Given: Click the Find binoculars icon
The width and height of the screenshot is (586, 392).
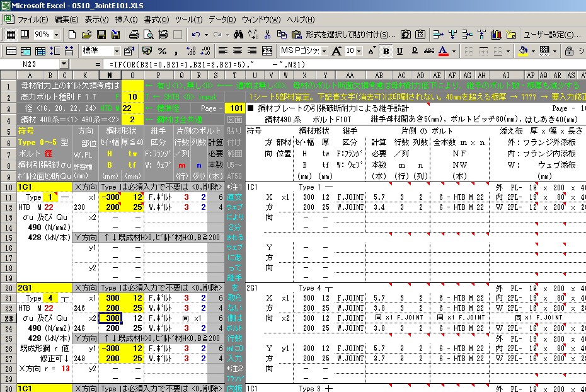Looking at the screenshot, I should (238, 35).
